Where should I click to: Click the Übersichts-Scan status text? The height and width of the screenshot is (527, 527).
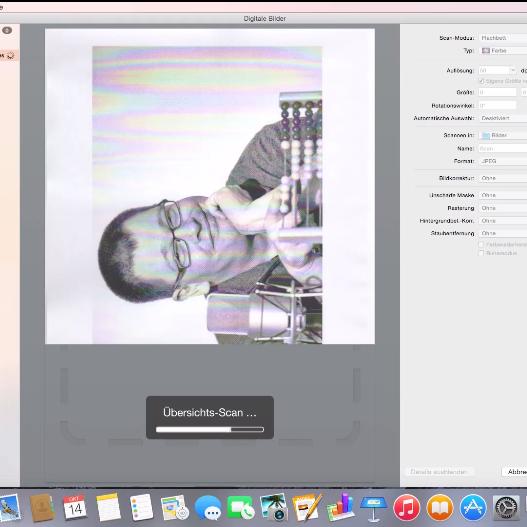pos(210,412)
